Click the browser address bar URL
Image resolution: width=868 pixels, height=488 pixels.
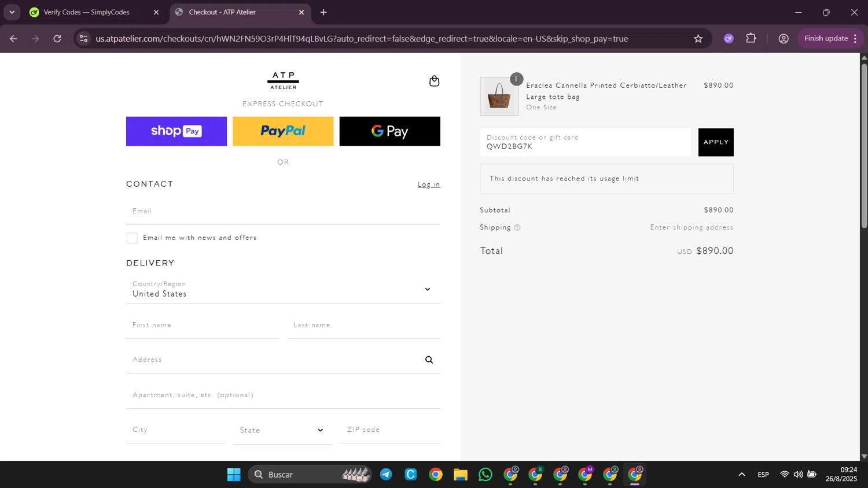coord(362,39)
